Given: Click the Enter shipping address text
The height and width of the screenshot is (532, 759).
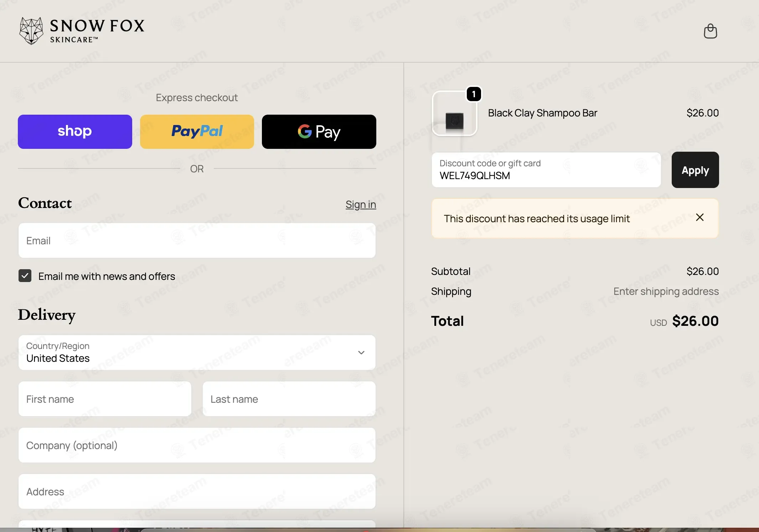Looking at the screenshot, I should pyautogui.click(x=666, y=291).
